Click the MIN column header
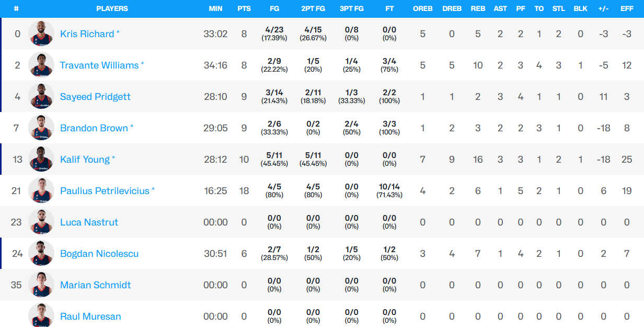Image resolution: width=644 pixels, height=327 pixels. click(x=215, y=8)
